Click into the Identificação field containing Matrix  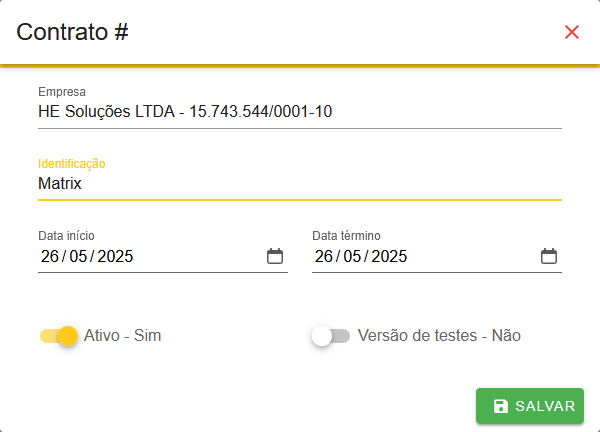pyautogui.click(x=300, y=184)
